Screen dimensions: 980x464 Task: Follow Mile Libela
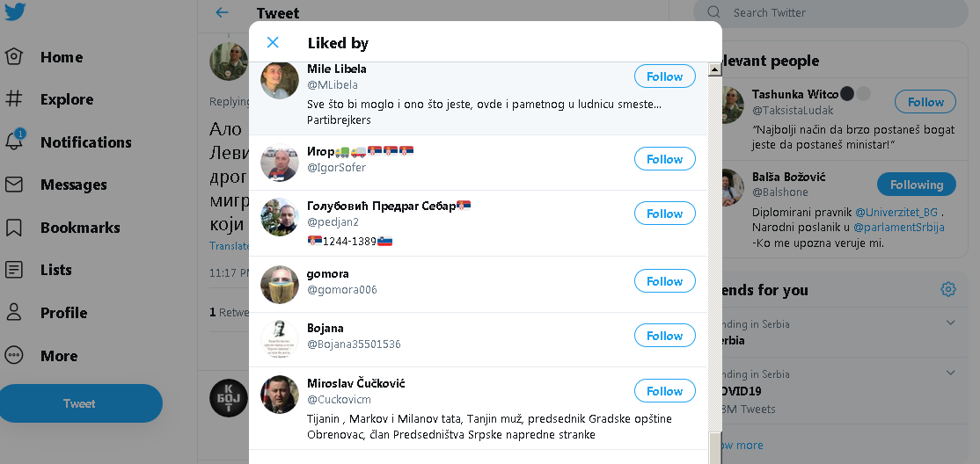coord(664,76)
